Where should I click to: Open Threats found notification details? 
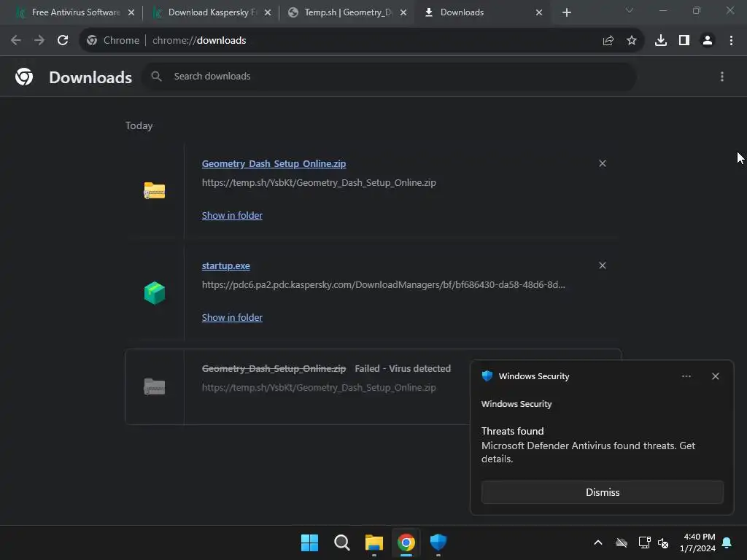click(x=588, y=446)
